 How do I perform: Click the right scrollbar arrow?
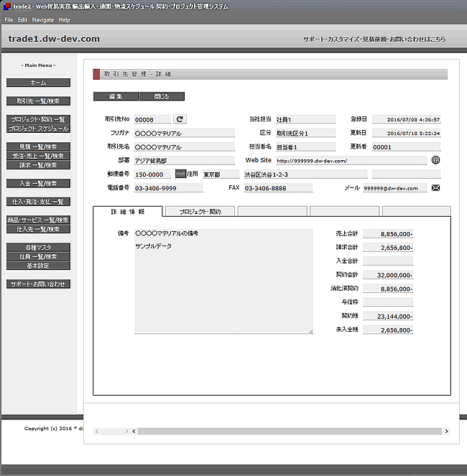point(446,431)
